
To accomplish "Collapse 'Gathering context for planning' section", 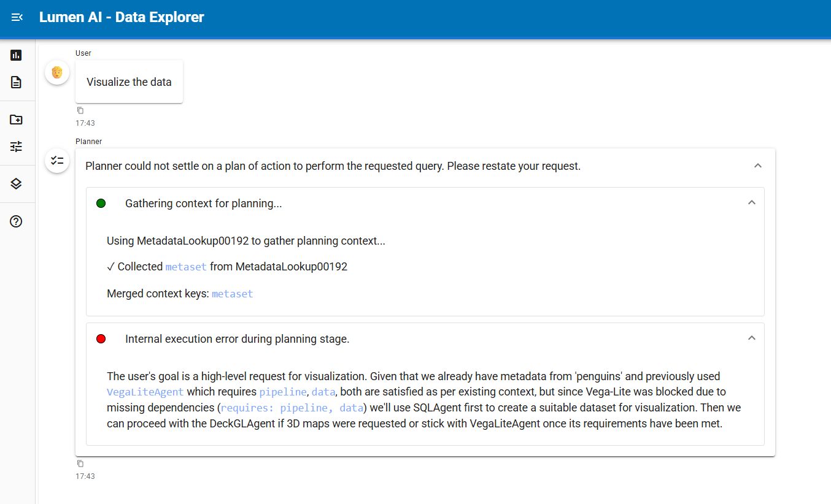I will coord(751,203).
